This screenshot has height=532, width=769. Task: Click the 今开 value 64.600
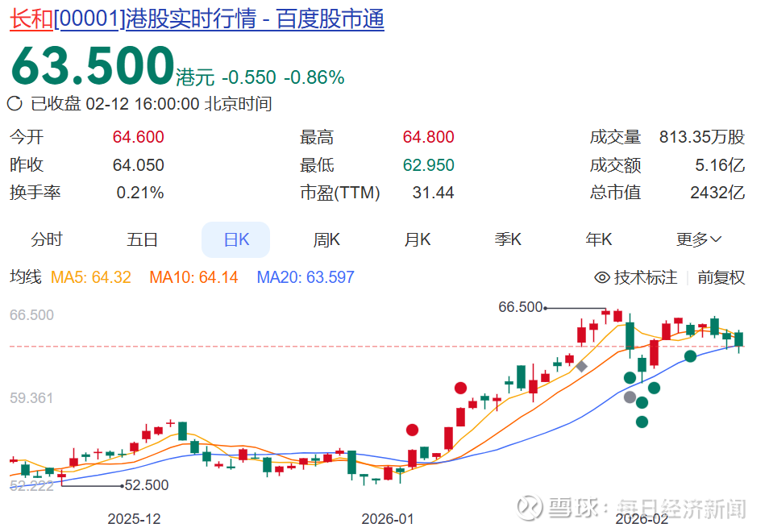click(139, 137)
